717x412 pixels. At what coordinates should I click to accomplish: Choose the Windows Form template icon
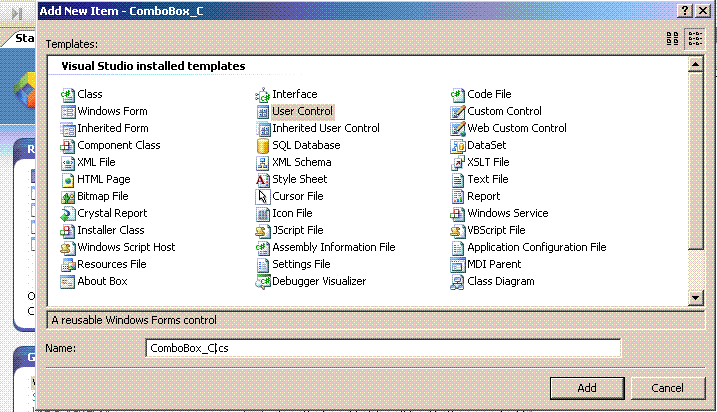[x=68, y=112]
